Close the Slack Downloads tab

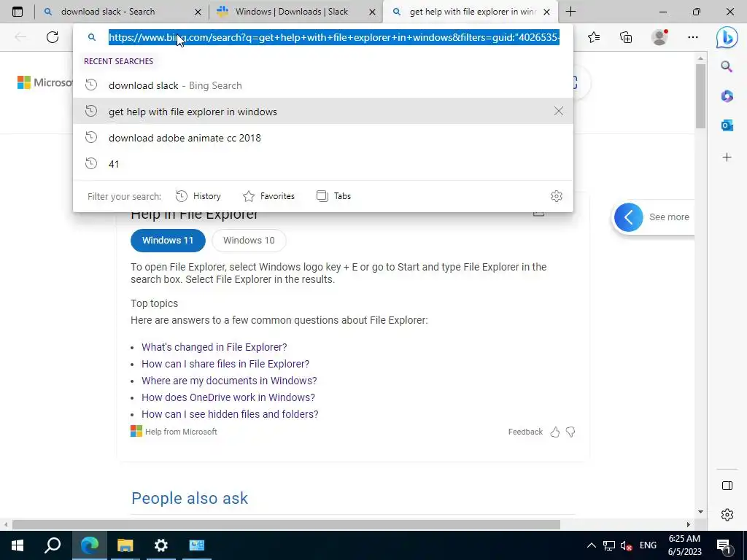point(373,12)
